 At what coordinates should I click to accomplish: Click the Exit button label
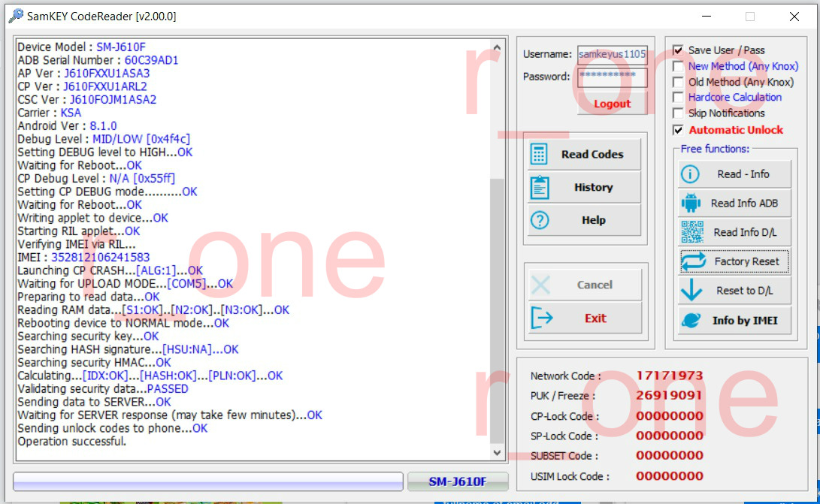point(595,318)
